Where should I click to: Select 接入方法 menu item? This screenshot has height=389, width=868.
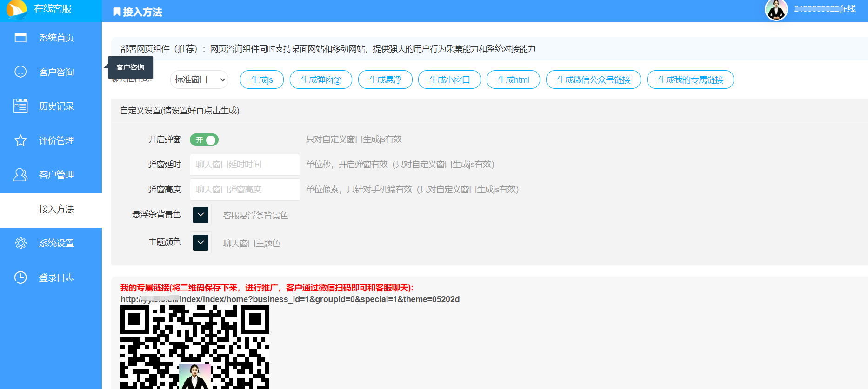coord(51,209)
